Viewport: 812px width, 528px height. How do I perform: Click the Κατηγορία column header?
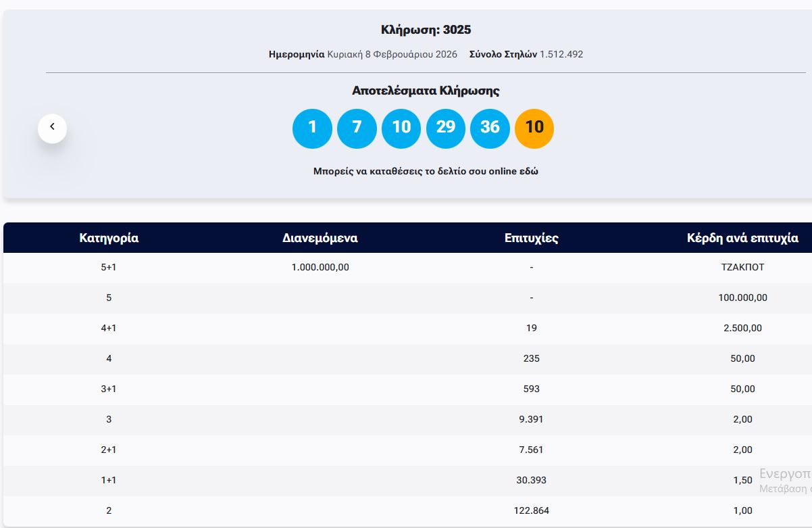[x=109, y=238]
